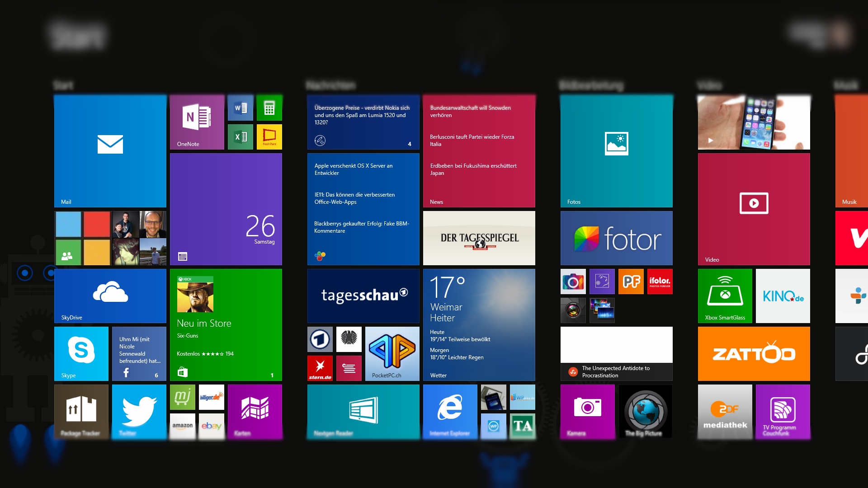Open the red newspaper-lines tile

pyautogui.click(x=349, y=368)
